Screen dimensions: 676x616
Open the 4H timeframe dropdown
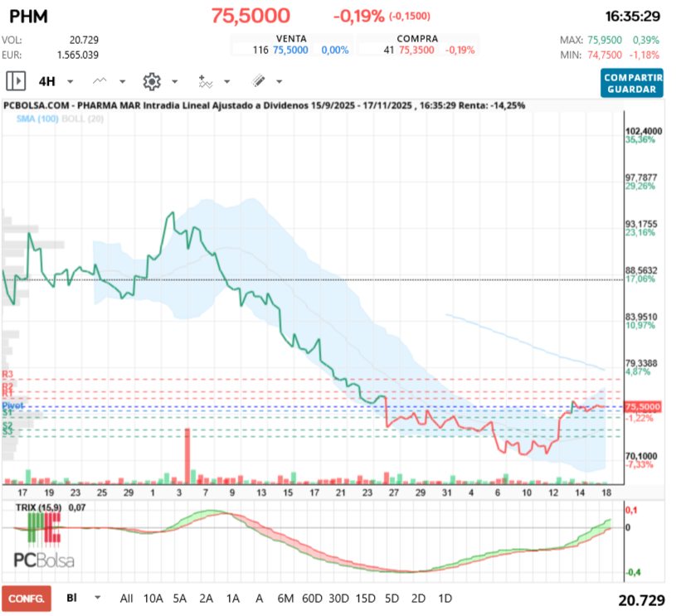[x=69, y=81]
